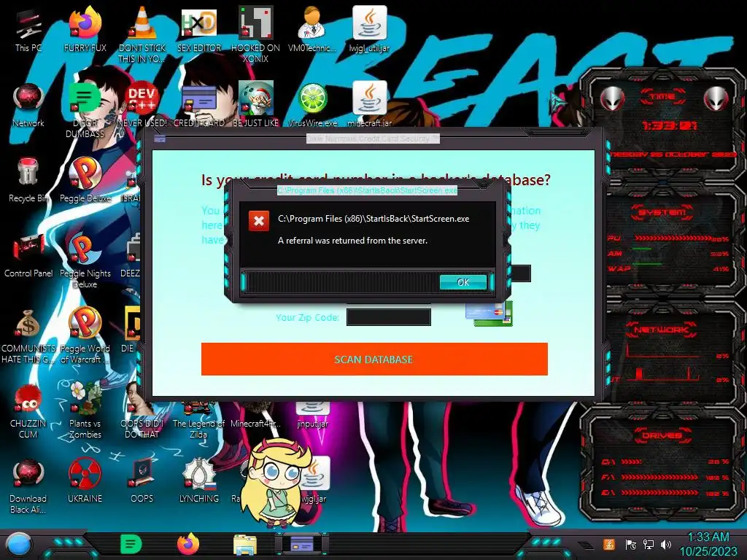
Task: Click the credit cards image in scanner window
Action: pyautogui.click(x=489, y=314)
